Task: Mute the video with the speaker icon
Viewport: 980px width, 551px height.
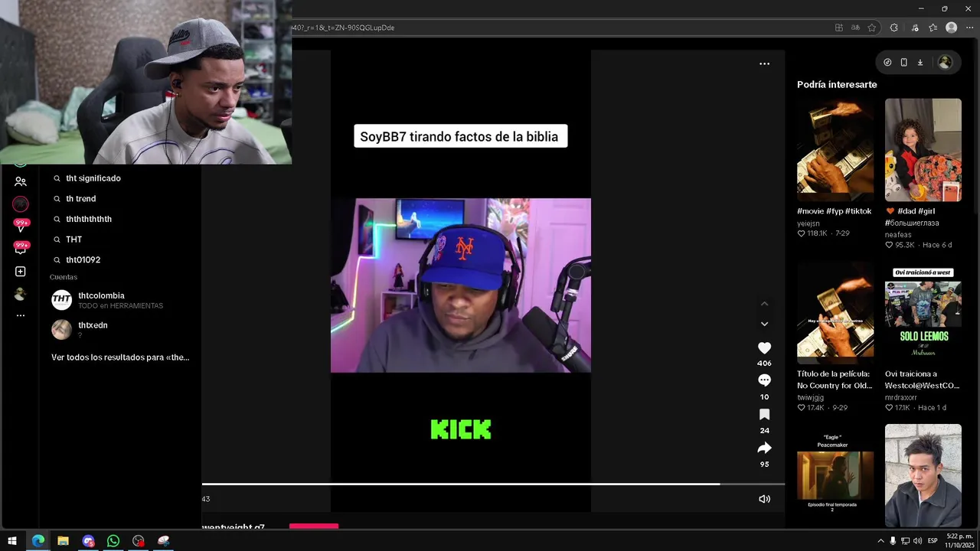Action: pyautogui.click(x=764, y=499)
